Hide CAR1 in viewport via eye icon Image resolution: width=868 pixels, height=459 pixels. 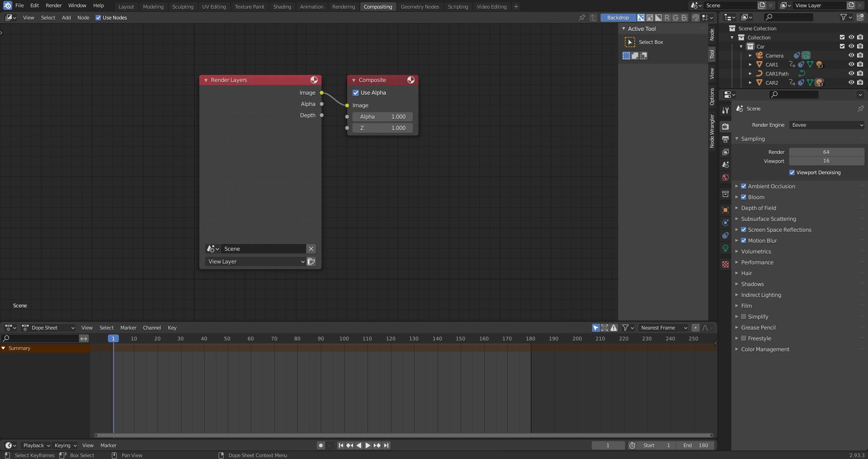point(851,64)
